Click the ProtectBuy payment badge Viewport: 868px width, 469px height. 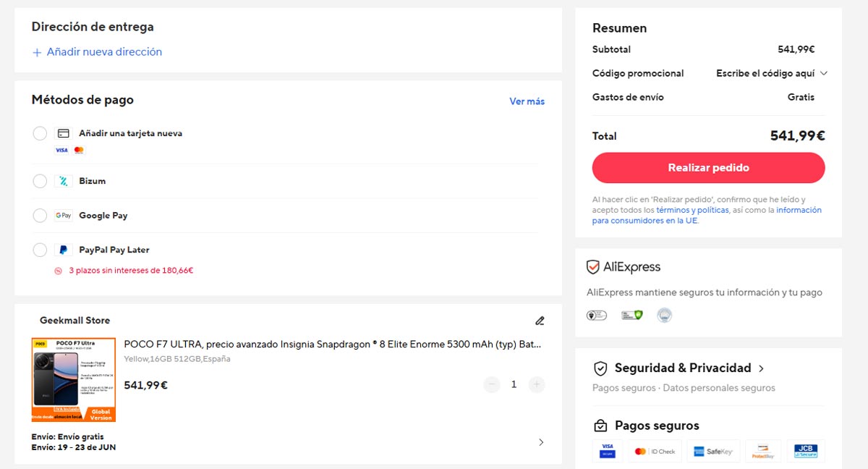(763, 451)
